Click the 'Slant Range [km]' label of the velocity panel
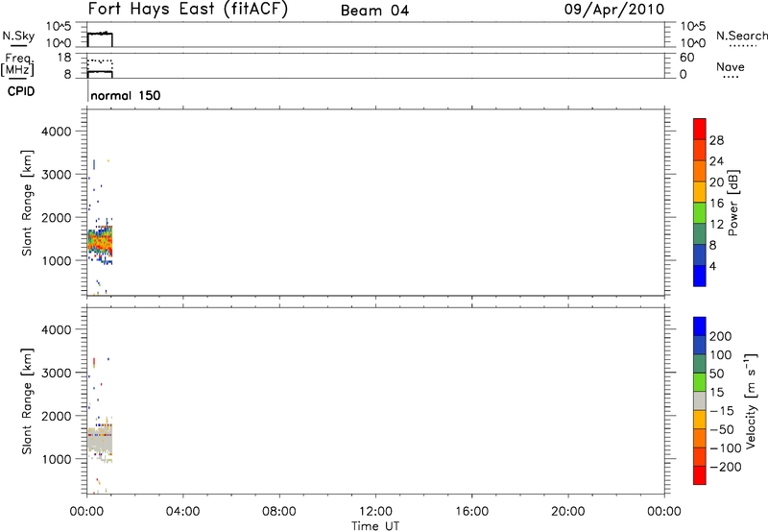 point(27,401)
